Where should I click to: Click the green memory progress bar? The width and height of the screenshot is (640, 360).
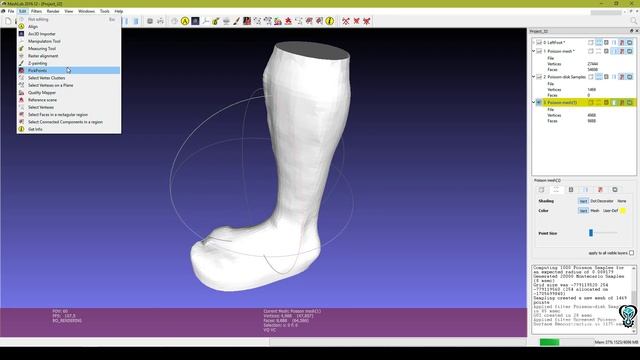549,342
